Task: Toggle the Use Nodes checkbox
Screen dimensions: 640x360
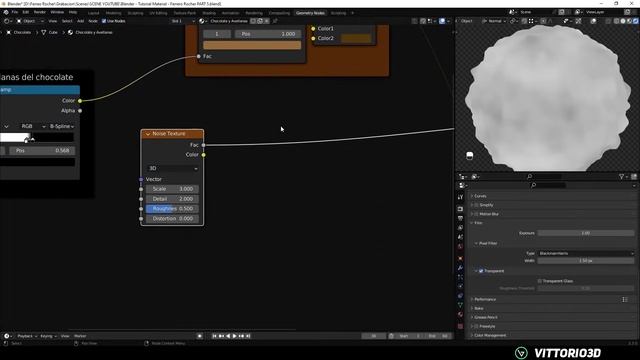Action: pyautogui.click(x=104, y=21)
